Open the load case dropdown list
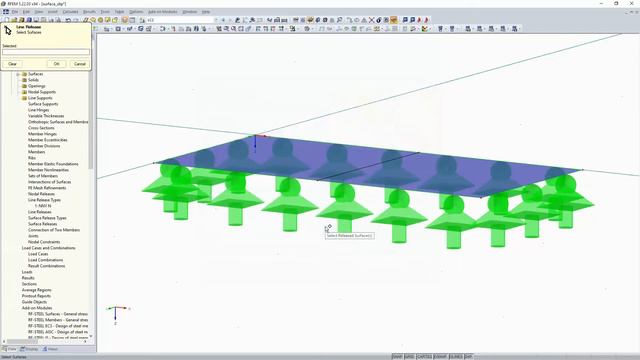Screen dimensions: 640x360 coord(216,20)
